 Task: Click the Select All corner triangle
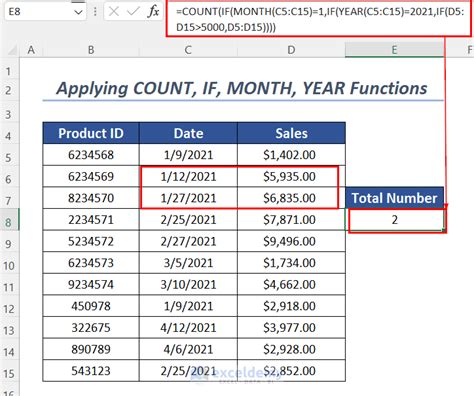[12, 50]
